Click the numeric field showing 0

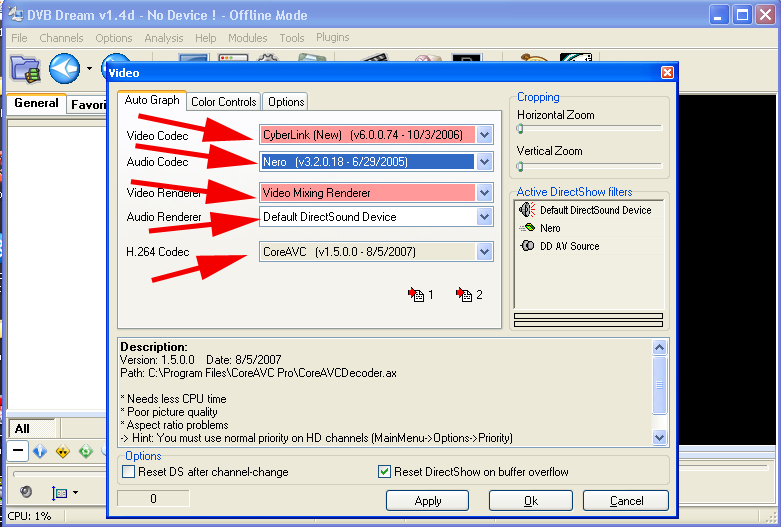(153, 499)
